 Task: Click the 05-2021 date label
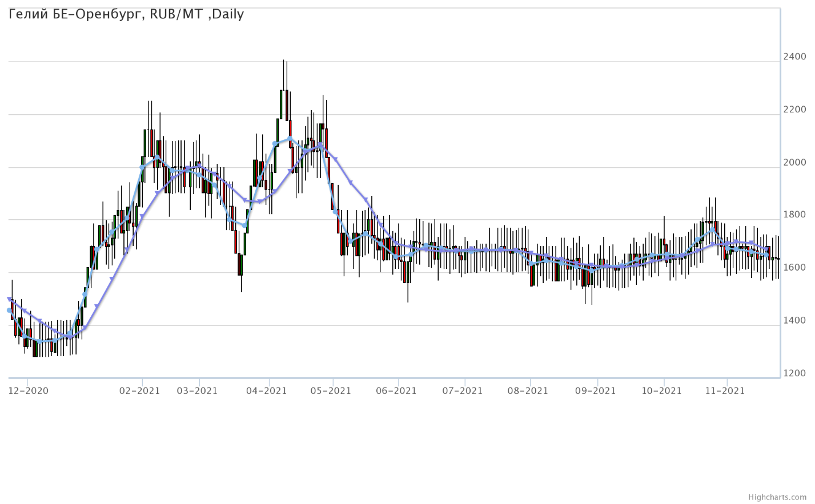point(331,391)
